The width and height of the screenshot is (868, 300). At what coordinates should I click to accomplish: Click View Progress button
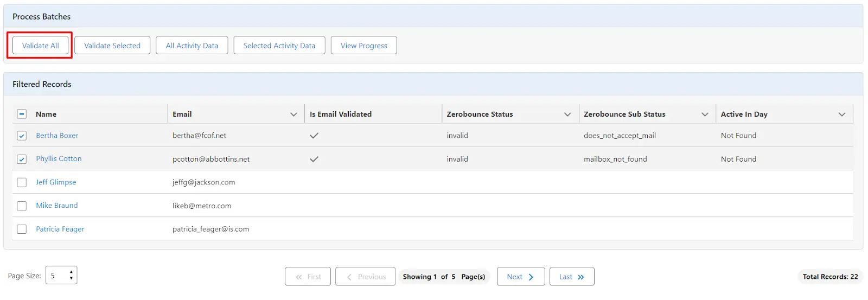coord(363,46)
